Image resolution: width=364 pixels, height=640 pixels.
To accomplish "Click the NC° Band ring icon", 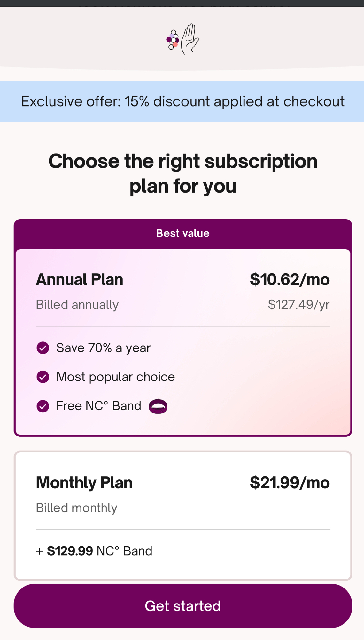I will click(158, 406).
